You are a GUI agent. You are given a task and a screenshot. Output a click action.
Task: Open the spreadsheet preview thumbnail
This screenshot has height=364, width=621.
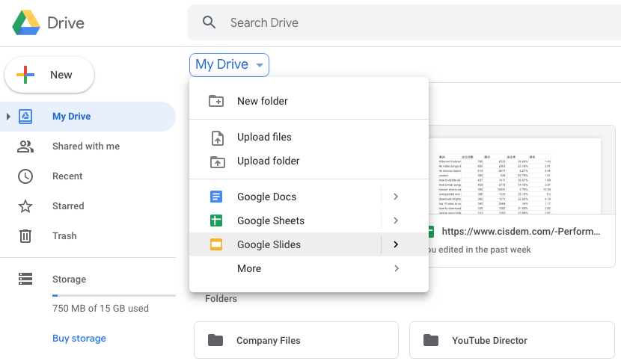[x=522, y=170]
